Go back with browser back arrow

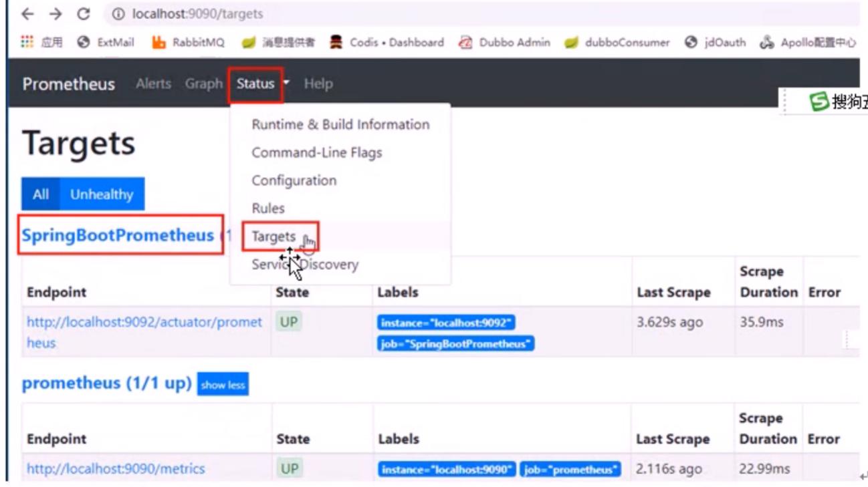pyautogui.click(x=27, y=14)
